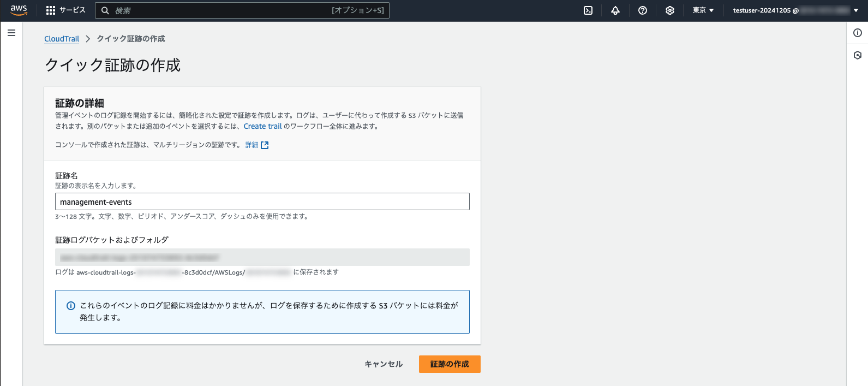Click the キャンセル button
Image resolution: width=868 pixels, height=386 pixels.
click(x=384, y=364)
